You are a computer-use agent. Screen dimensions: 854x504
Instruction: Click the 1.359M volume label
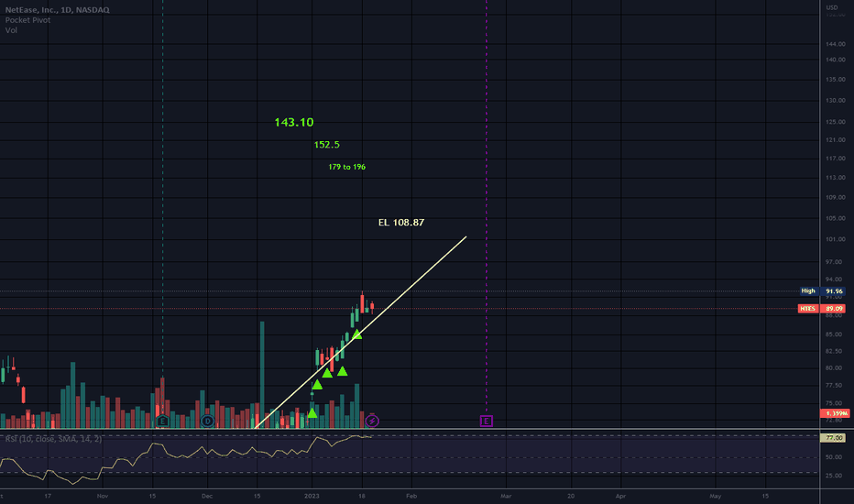(x=834, y=413)
